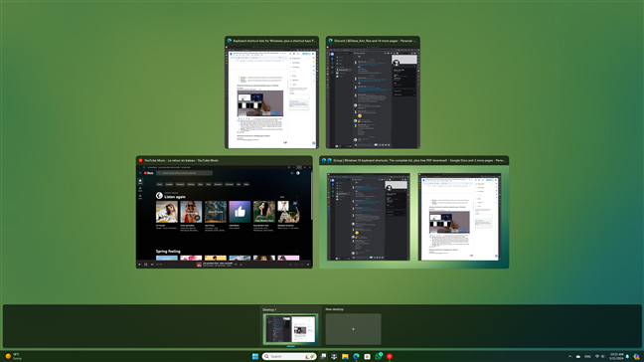Open quick settings via the Wi-Fi icon
Screen dimensions: 644x362
597,356
